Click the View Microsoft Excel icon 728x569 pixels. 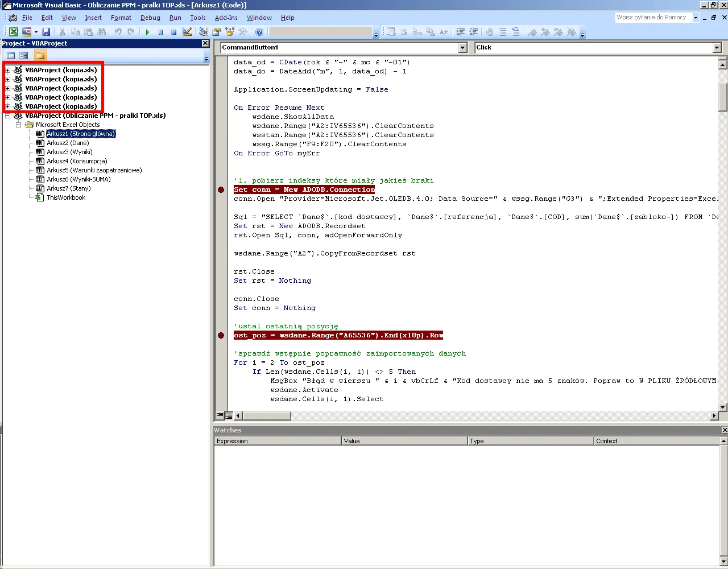tap(13, 32)
